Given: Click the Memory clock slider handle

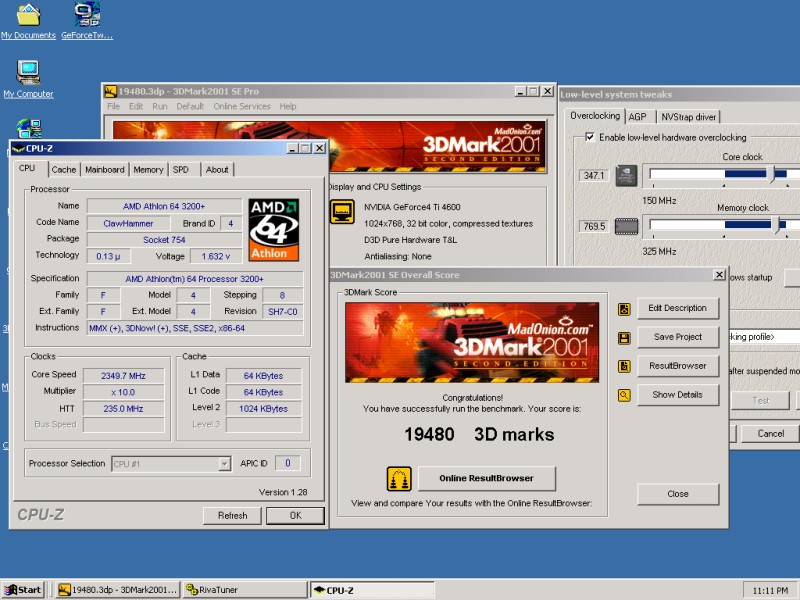Looking at the screenshot, I should point(777,224).
